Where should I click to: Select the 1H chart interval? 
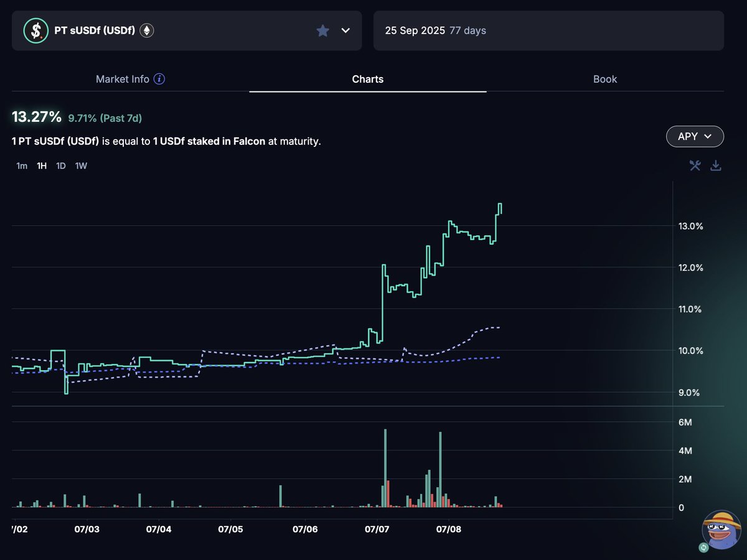click(42, 166)
